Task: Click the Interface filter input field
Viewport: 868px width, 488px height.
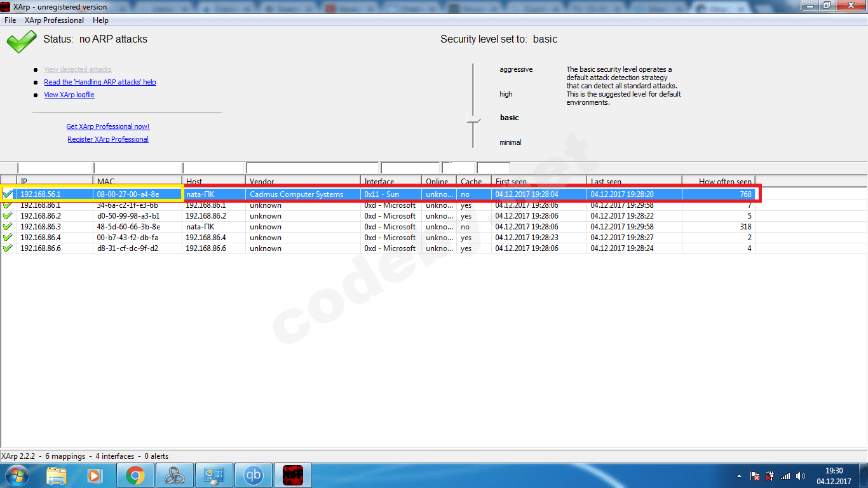Action: [410, 168]
